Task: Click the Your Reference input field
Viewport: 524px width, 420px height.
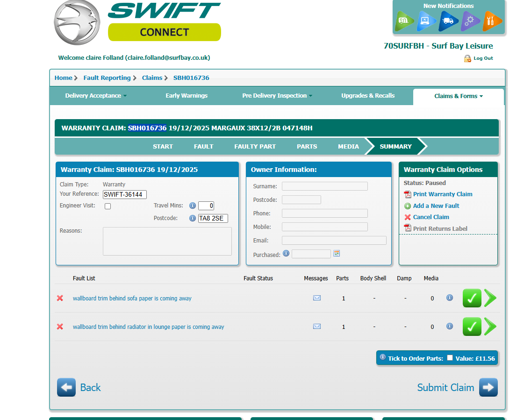Action: [x=125, y=194]
